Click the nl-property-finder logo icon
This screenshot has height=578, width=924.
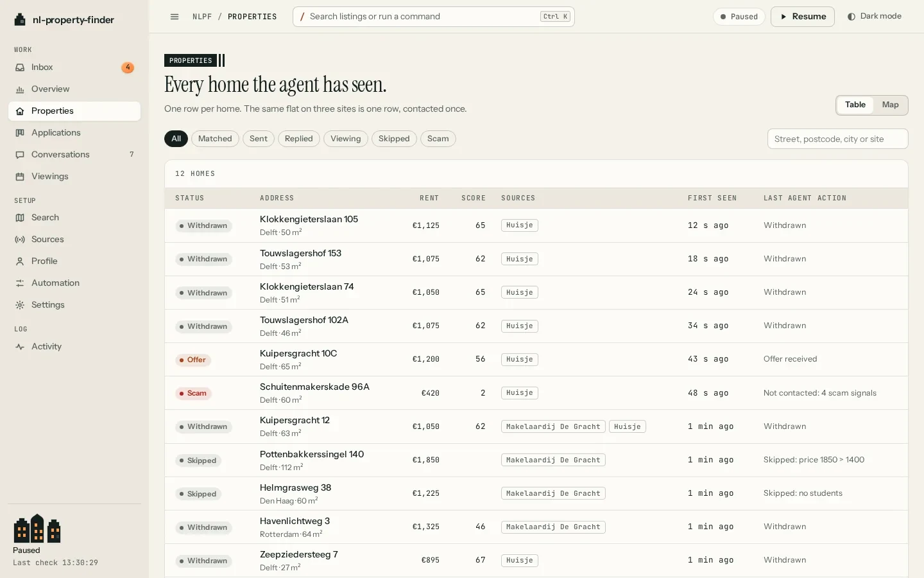point(20,20)
